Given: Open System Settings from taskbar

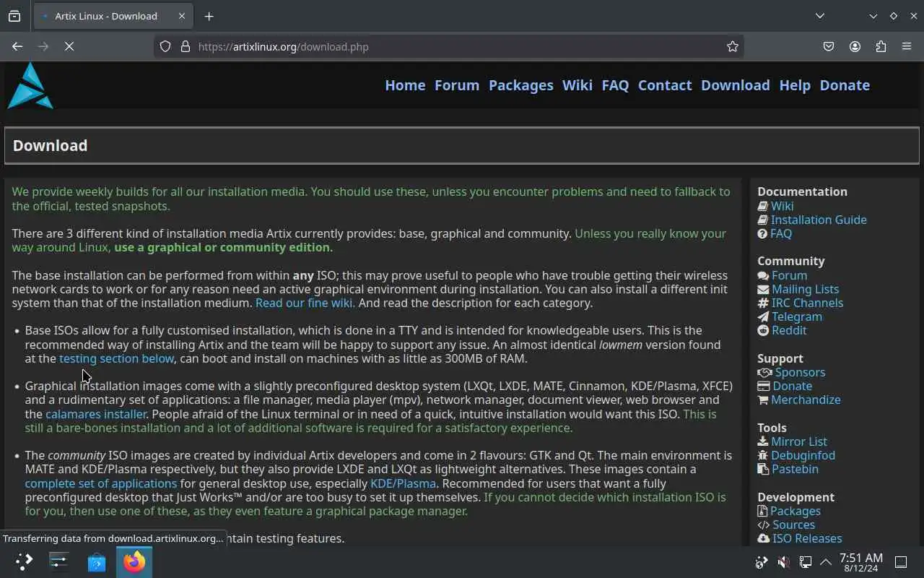Looking at the screenshot, I should coord(59,561).
